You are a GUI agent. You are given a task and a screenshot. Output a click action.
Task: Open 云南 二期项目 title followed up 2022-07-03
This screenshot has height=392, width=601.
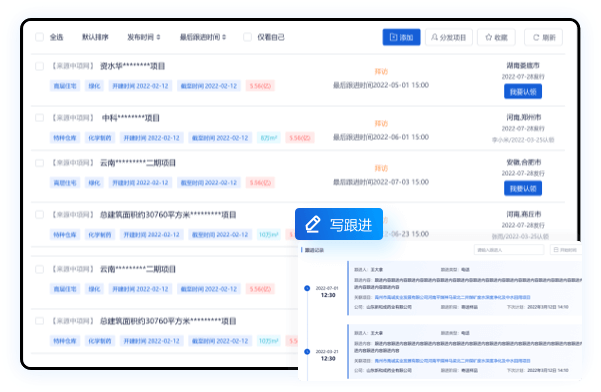138,163
